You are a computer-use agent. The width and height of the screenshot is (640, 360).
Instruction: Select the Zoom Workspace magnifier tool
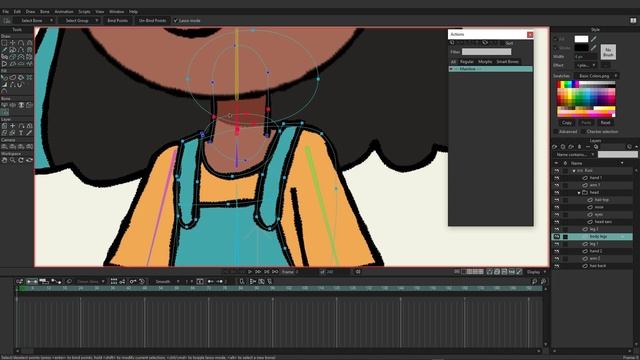click(x=13, y=160)
